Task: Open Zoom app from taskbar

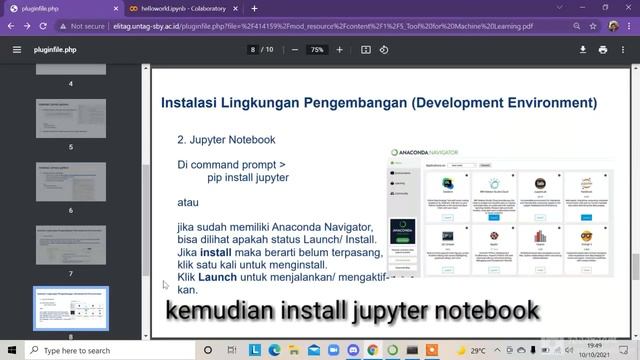Action: 333,350
